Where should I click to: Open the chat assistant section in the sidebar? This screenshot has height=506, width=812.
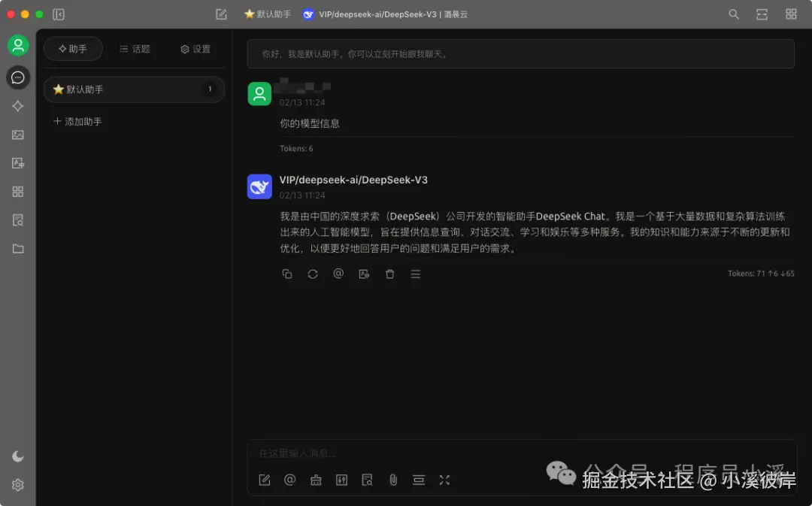pos(18,77)
